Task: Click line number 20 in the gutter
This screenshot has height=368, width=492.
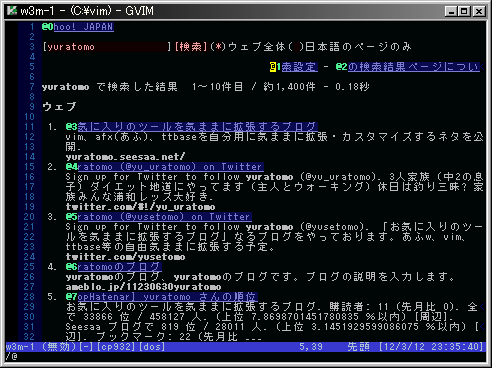Action: (29, 217)
